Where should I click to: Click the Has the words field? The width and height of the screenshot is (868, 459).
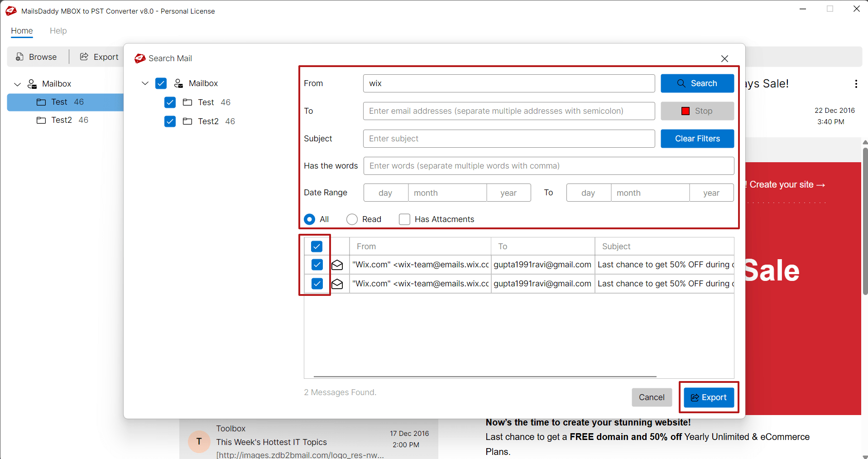click(549, 166)
